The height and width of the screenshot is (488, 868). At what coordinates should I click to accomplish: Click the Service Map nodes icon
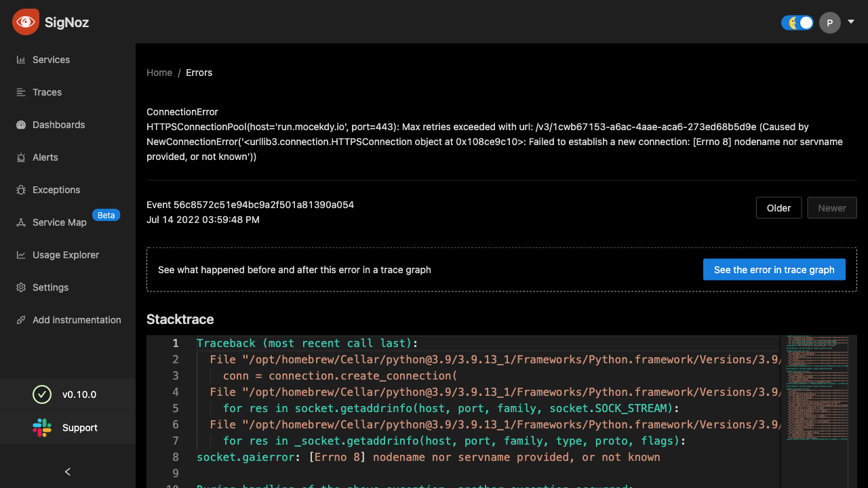(x=21, y=222)
